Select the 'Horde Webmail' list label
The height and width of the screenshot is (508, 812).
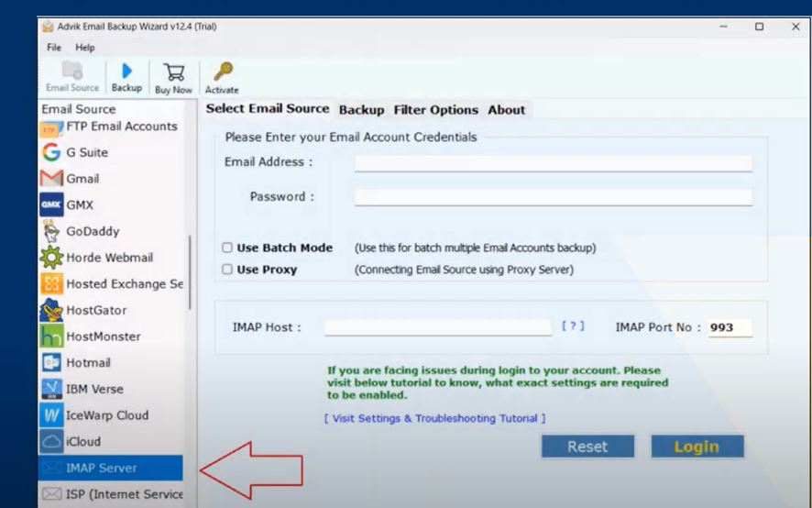tap(110, 258)
